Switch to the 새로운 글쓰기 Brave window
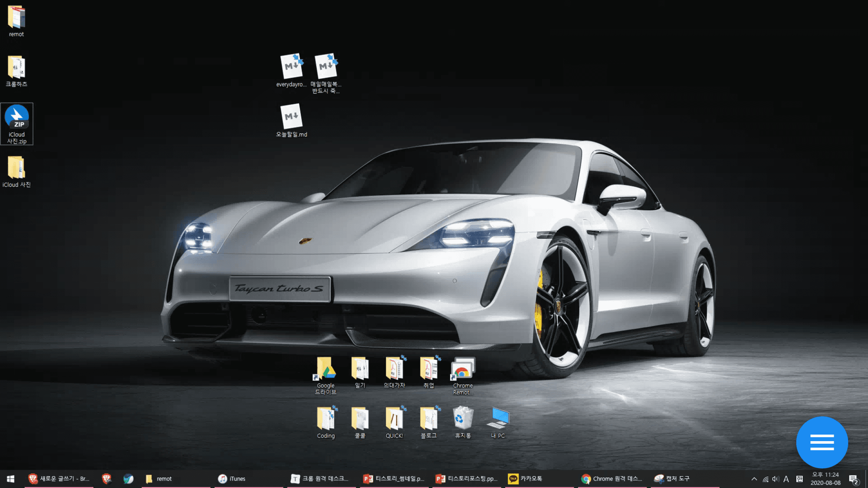This screenshot has height=488, width=868. point(59,478)
